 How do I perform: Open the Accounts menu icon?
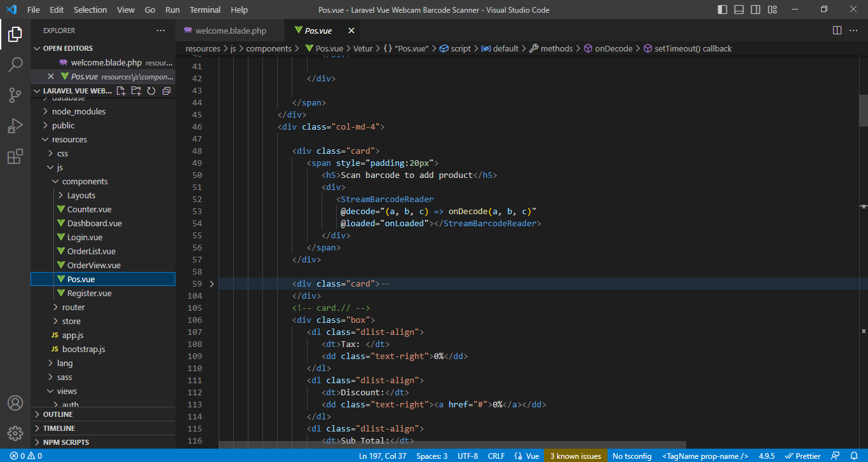click(15, 403)
